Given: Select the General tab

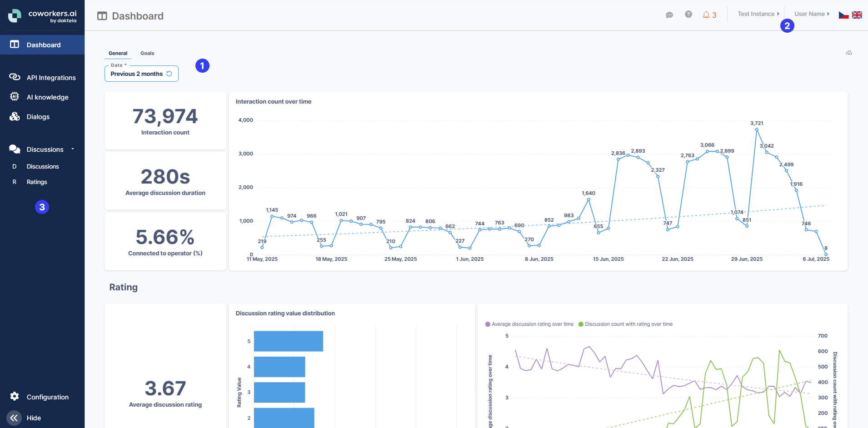Looking at the screenshot, I should click(x=118, y=53).
